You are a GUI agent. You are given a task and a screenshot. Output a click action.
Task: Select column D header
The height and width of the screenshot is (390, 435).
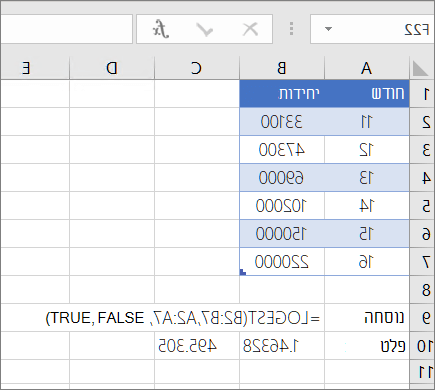(x=112, y=68)
